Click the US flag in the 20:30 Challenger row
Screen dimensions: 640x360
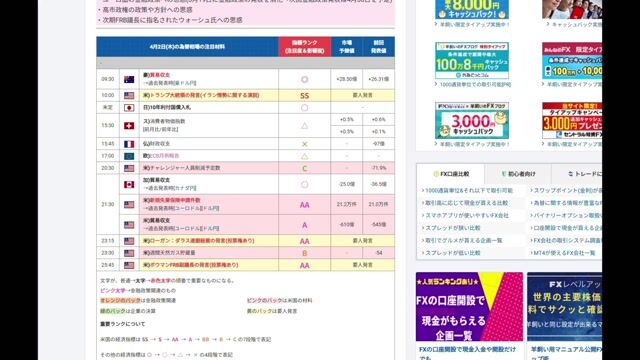pyautogui.click(x=129, y=168)
